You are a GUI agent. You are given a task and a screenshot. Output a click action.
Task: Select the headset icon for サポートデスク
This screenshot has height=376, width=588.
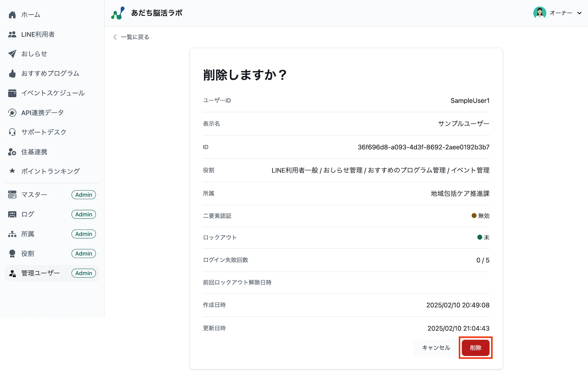(x=12, y=132)
